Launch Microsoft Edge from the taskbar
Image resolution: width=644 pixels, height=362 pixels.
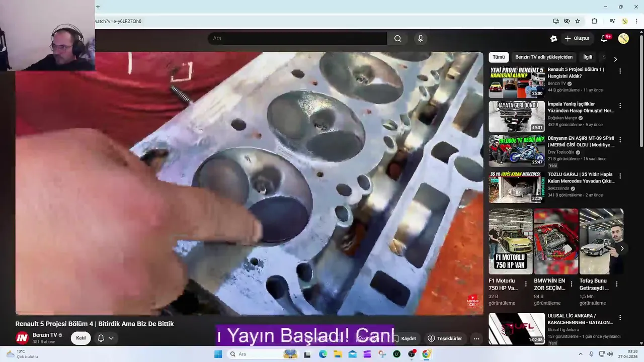tap(323, 354)
